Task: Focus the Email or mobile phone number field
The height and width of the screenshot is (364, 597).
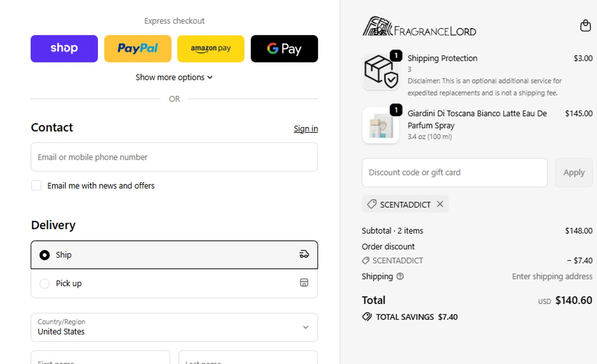Action: 174,157
